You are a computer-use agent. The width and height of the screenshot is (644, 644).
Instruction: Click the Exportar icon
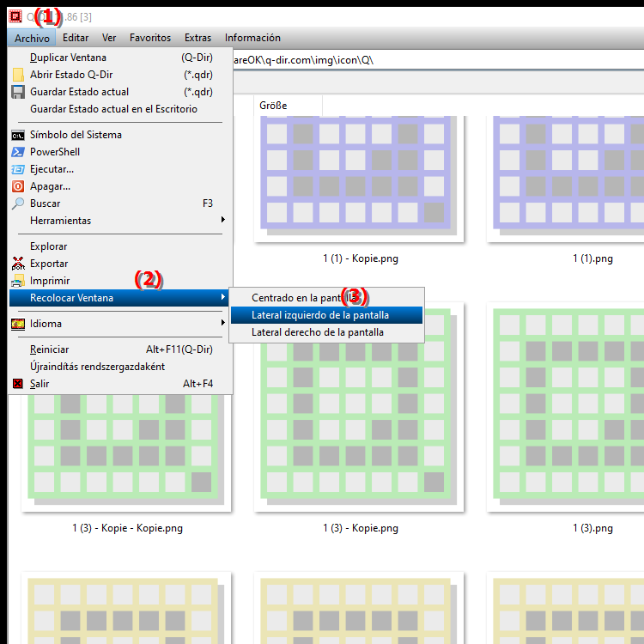tap(18, 264)
